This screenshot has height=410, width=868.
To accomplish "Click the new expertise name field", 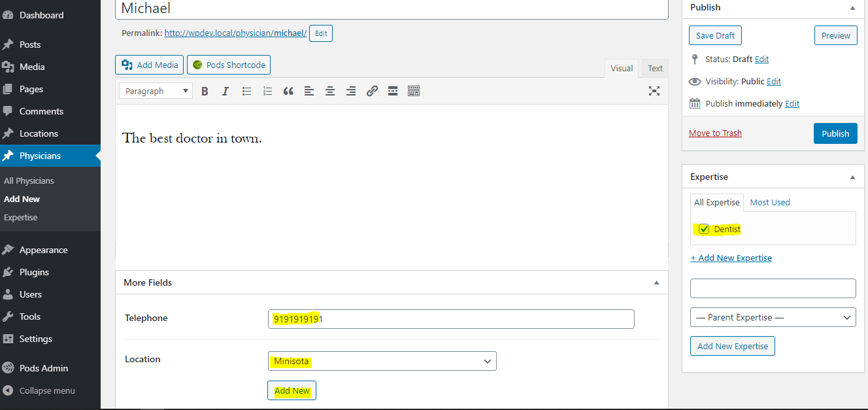I will 773,288.
